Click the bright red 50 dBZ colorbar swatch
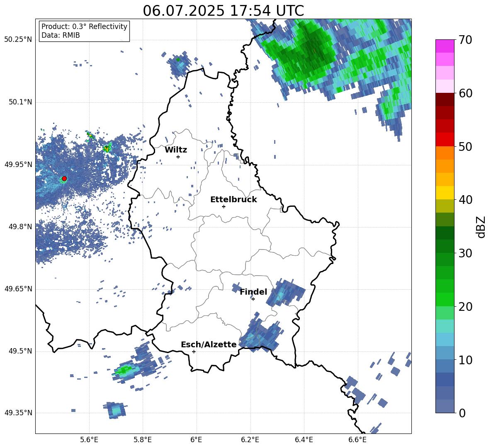 pyautogui.click(x=445, y=140)
